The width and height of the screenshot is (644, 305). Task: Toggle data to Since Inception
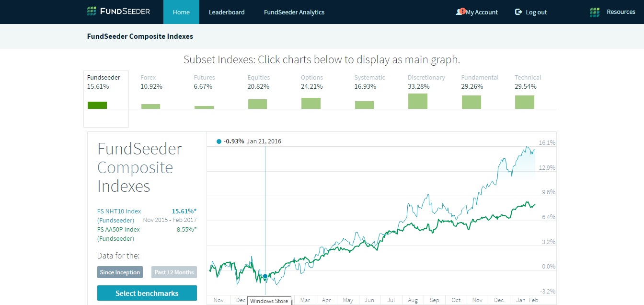[120, 272]
